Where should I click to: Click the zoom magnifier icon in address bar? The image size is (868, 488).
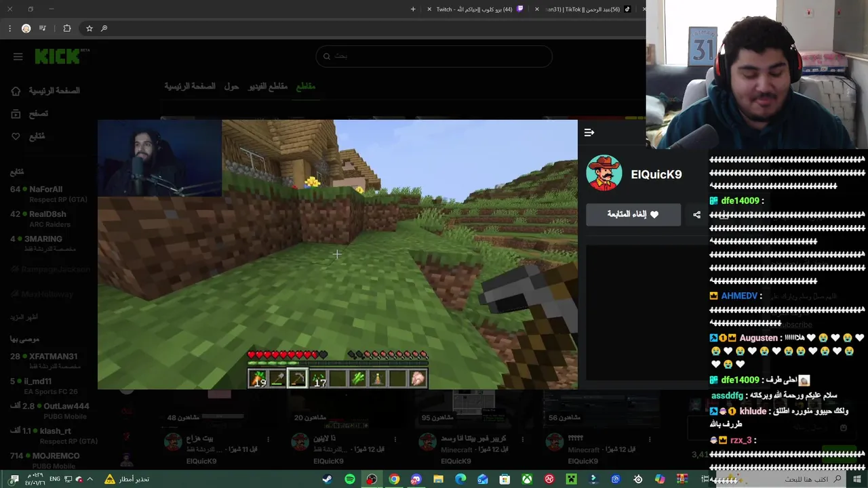104,28
